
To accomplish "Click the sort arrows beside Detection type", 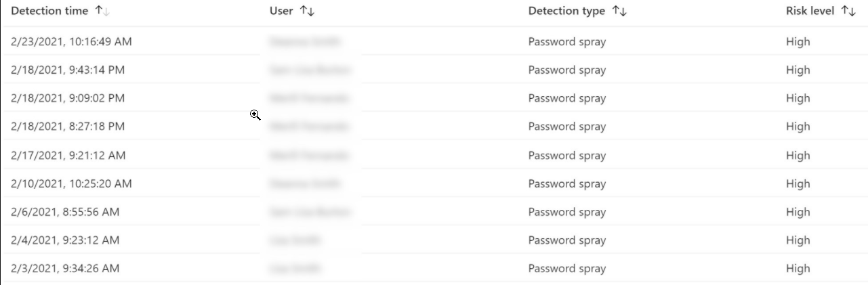I will [619, 11].
